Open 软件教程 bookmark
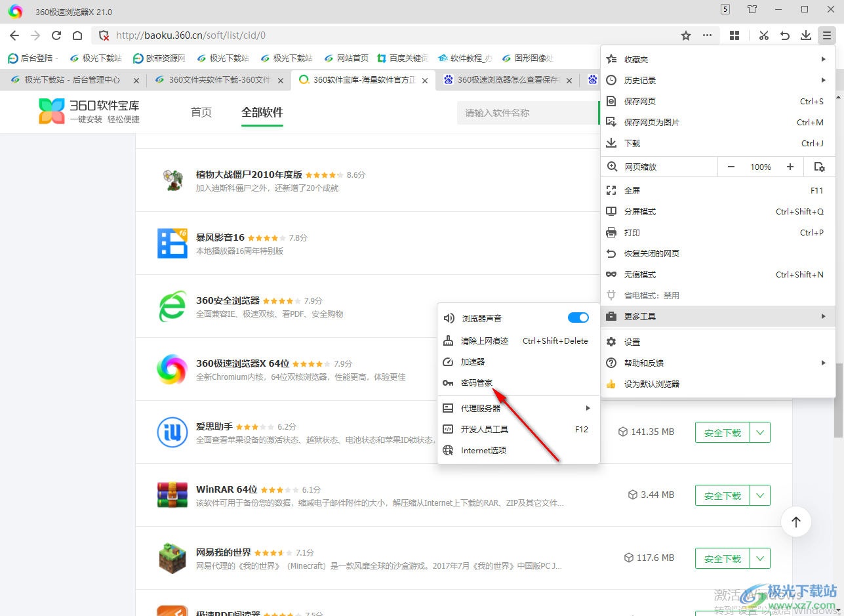 point(465,58)
